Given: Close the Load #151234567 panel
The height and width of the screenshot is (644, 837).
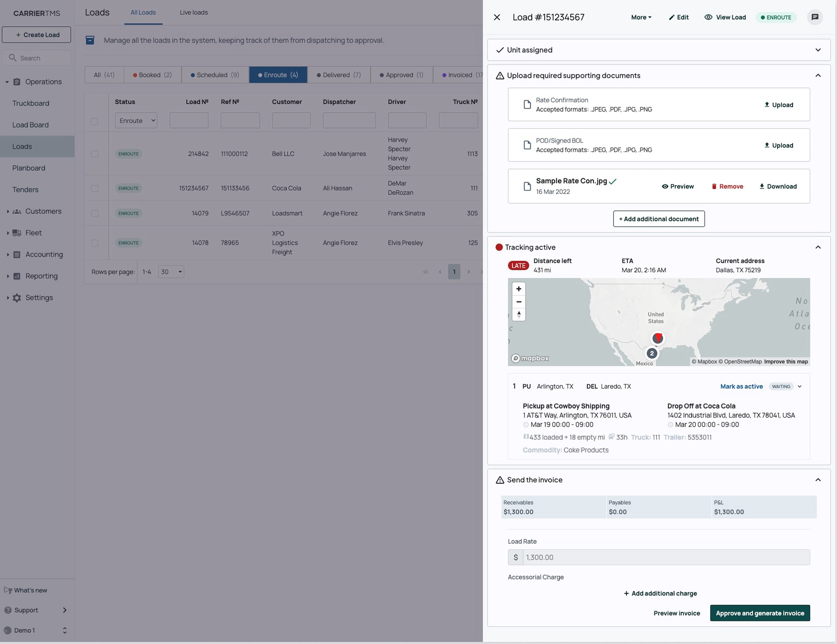Looking at the screenshot, I should coord(497,17).
